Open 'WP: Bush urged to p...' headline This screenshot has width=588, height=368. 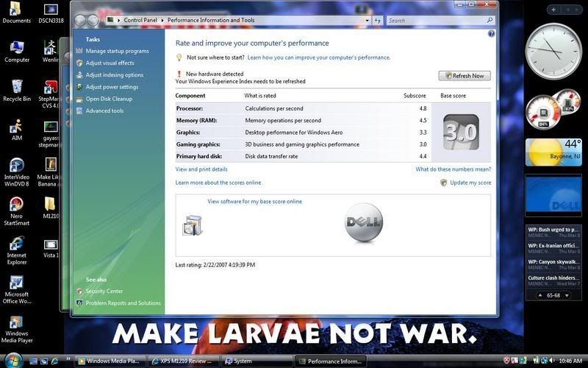click(553, 232)
